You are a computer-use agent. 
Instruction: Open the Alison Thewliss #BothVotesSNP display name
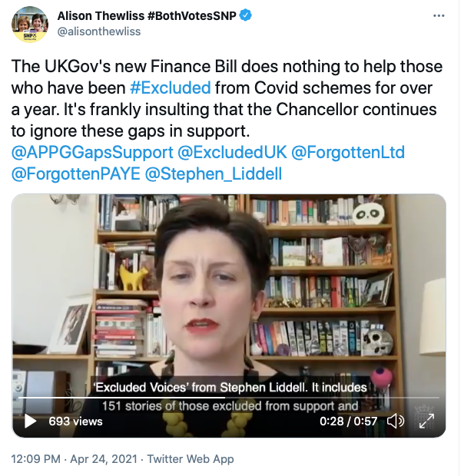147,16
